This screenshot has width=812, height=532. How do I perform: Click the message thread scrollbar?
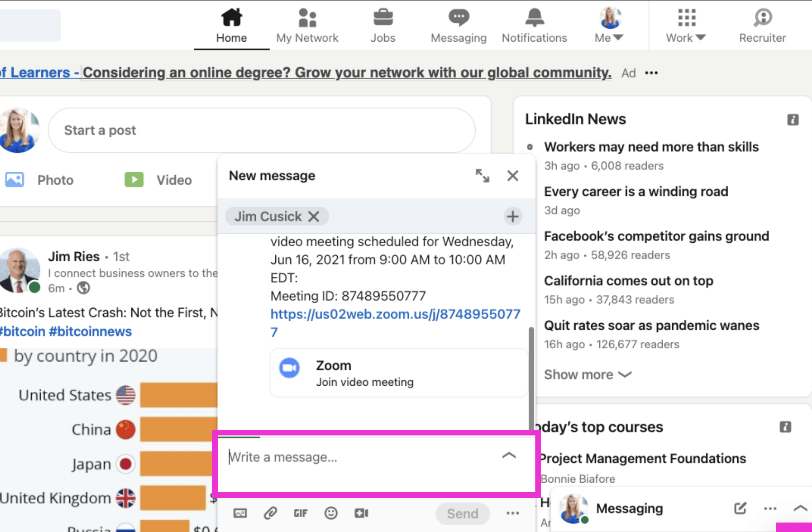pyautogui.click(x=532, y=378)
